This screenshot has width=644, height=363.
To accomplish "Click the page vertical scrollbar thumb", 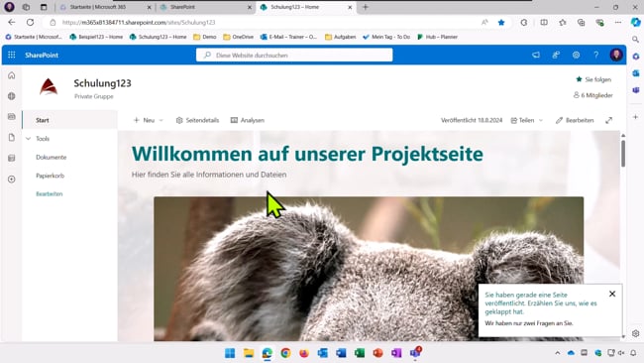I will click(623, 154).
